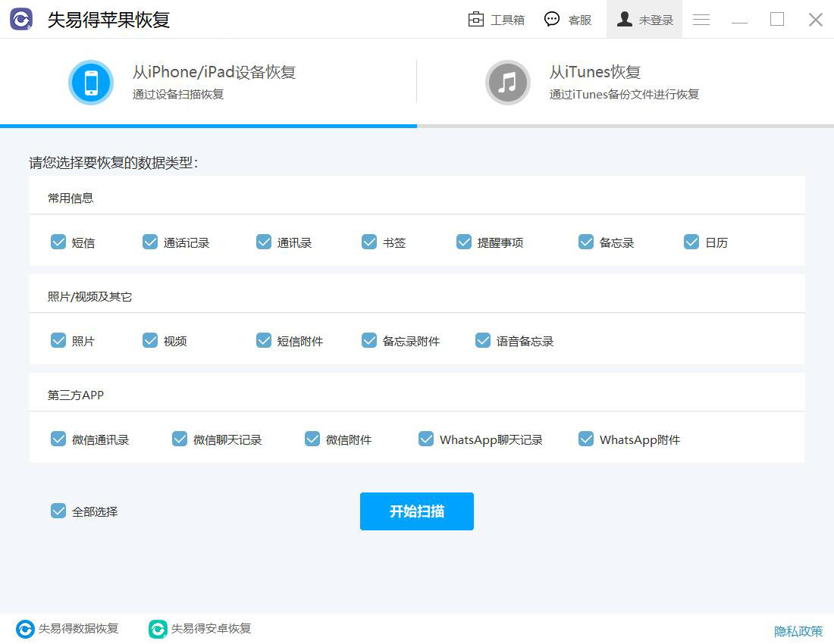834x644 pixels.
Task: Uncheck the 微信附件 checkbox
Action: pos(312,439)
